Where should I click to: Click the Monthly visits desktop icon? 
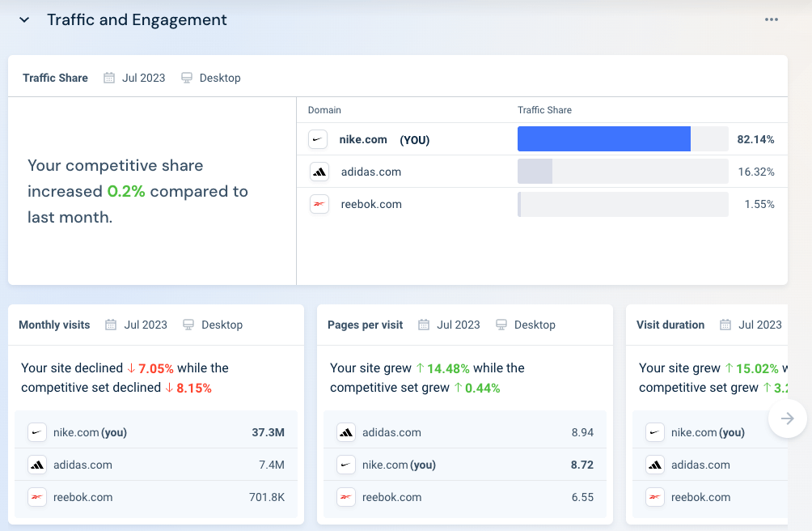pos(188,325)
